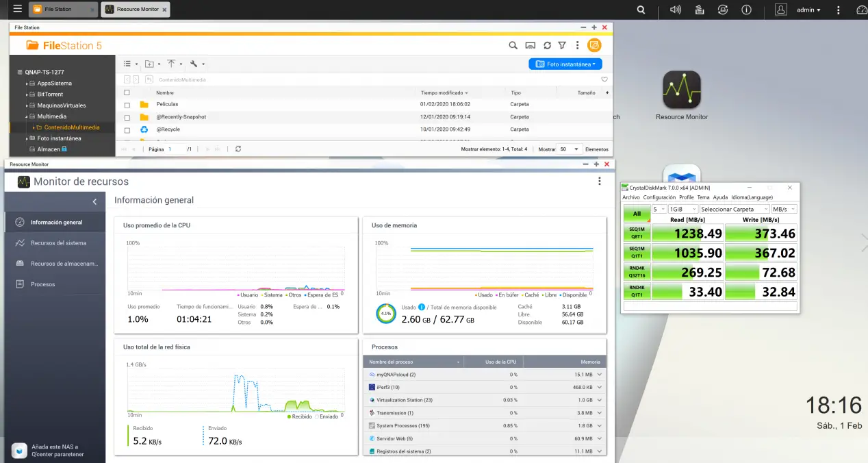Click the page number input field
Image resolution: width=868 pixels, height=463 pixels.
click(x=176, y=149)
